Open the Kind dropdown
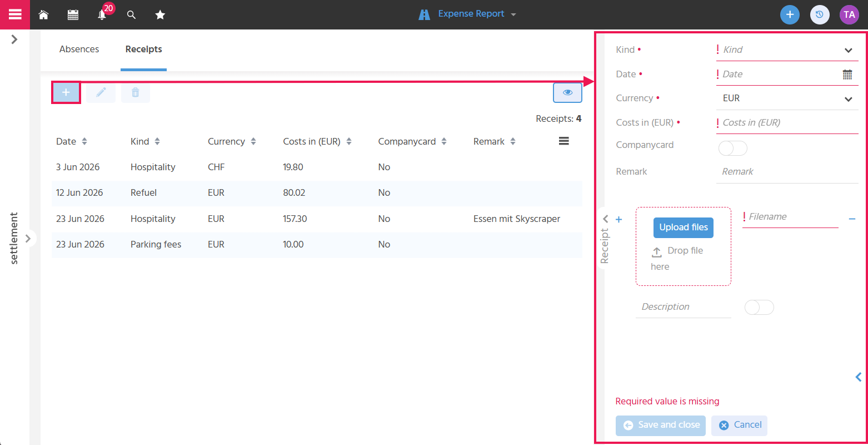 [787, 50]
